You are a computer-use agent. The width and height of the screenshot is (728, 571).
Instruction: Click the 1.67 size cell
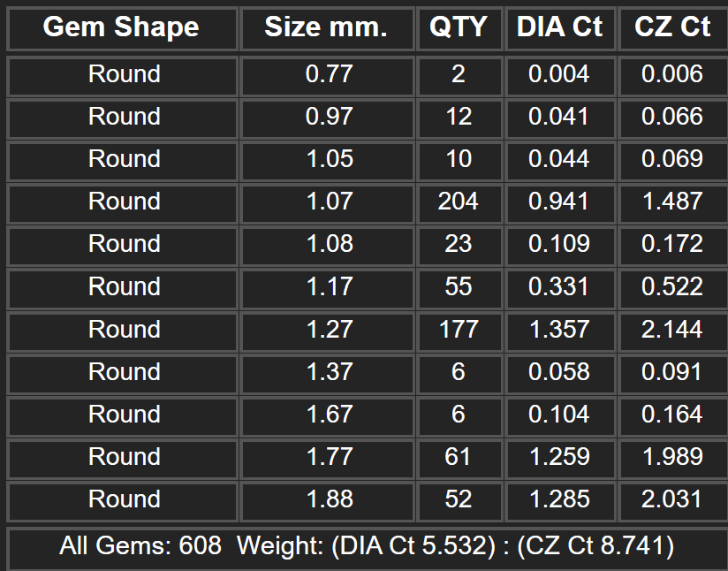pos(327,416)
